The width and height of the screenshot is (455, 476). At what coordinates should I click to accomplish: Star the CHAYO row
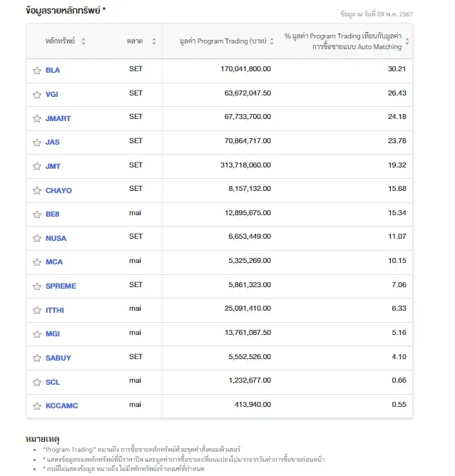(x=37, y=190)
